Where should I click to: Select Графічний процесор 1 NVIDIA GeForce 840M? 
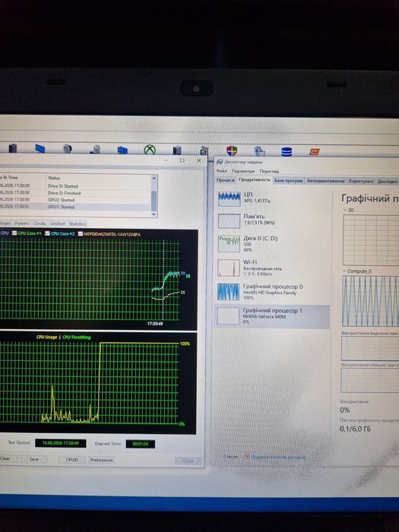pyautogui.click(x=272, y=316)
